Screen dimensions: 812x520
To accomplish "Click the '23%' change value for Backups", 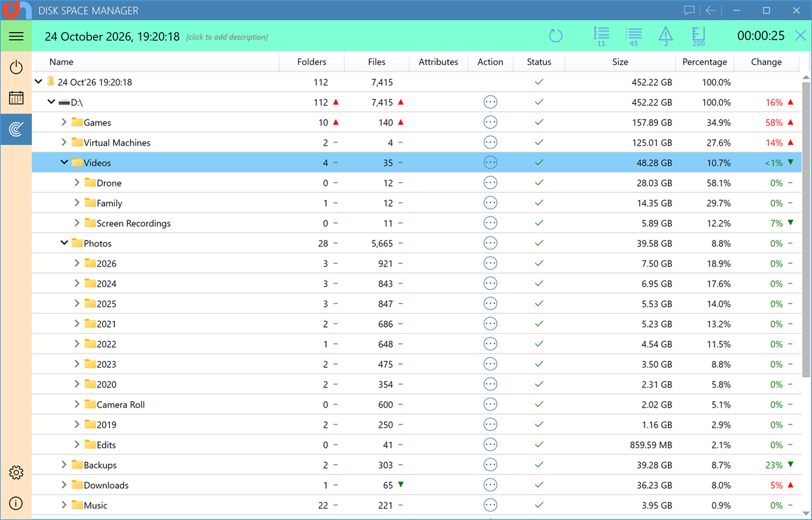I will point(774,465).
